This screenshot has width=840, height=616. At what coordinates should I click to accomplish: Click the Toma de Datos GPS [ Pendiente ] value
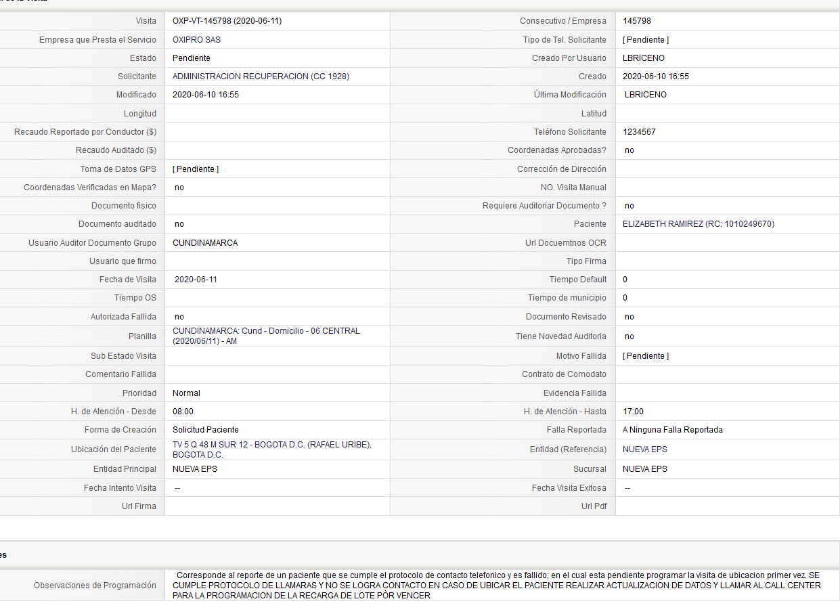pyautogui.click(x=196, y=169)
